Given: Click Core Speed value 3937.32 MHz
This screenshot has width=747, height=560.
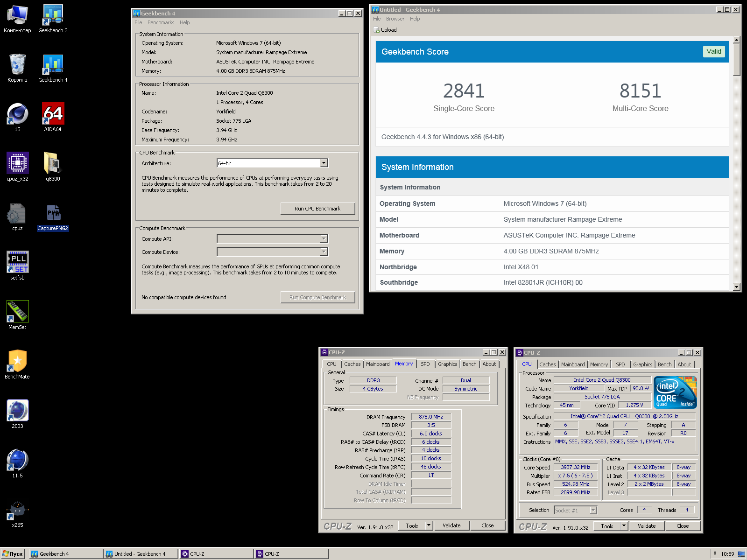Looking at the screenshot, I should (576, 467).
